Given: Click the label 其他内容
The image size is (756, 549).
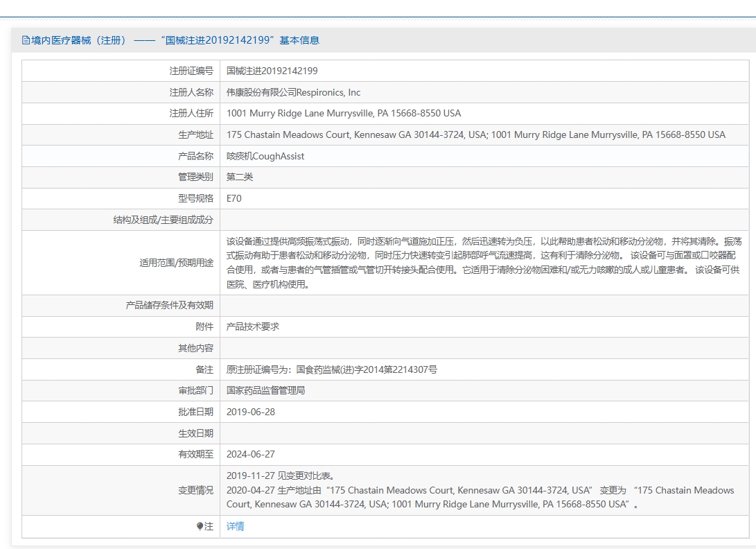Looking at the screenshot, I should (195, 348).
